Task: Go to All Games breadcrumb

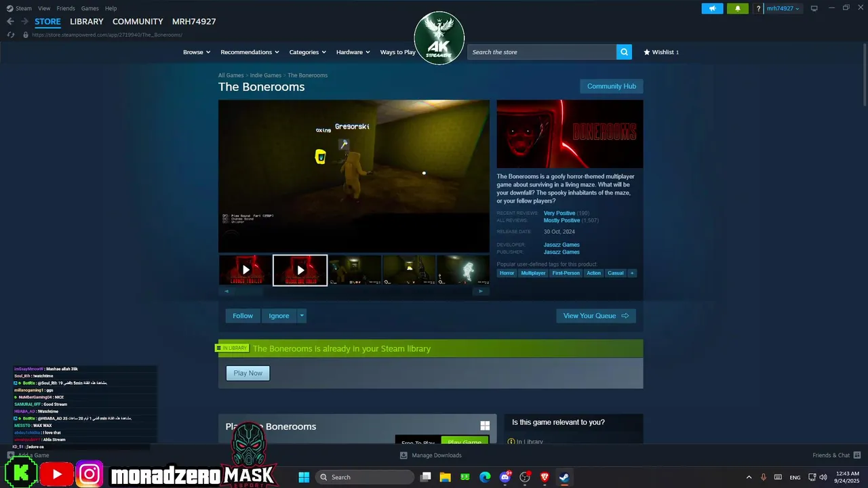Action: [231, 75]
